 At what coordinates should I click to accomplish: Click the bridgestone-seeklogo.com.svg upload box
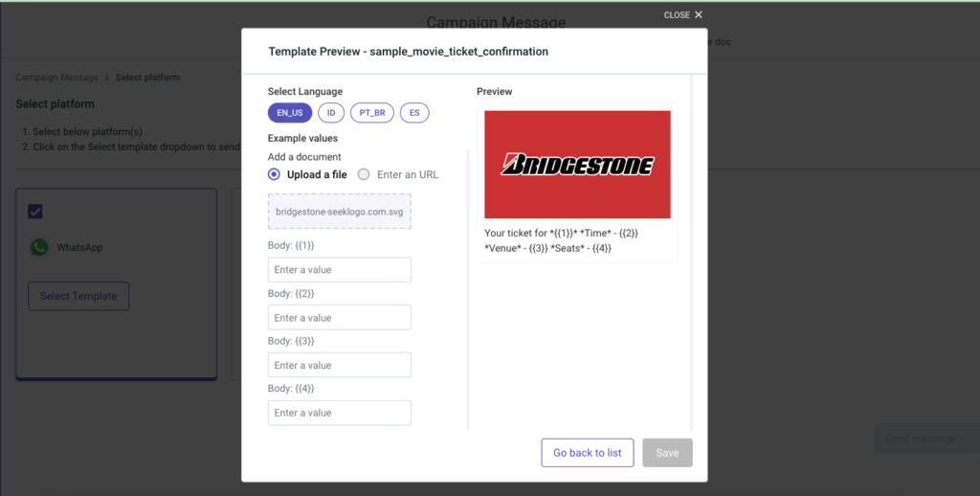[x=340, y=211]
